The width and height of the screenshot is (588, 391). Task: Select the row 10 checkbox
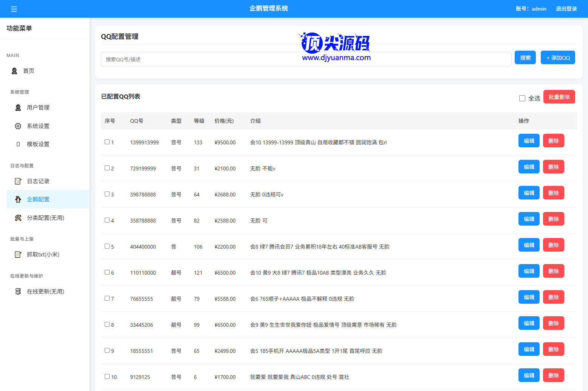pyautogui.click(x=107, y=377)
